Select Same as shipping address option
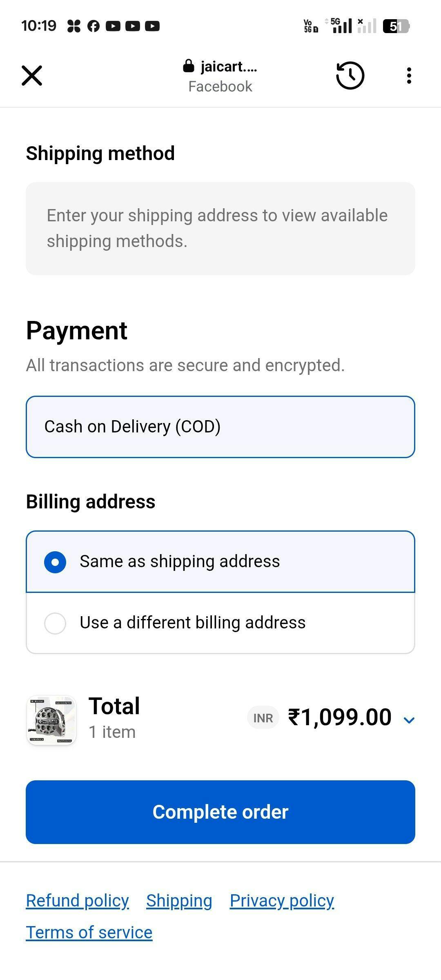 pos(55,562)
